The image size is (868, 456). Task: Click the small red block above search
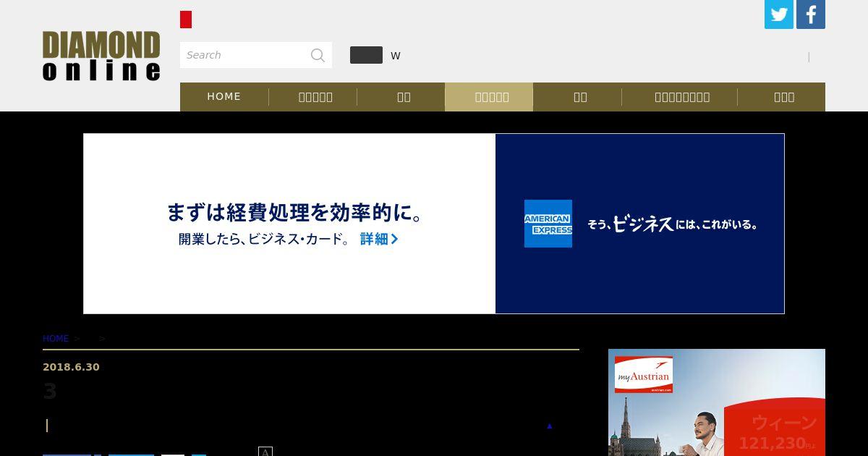186,20
